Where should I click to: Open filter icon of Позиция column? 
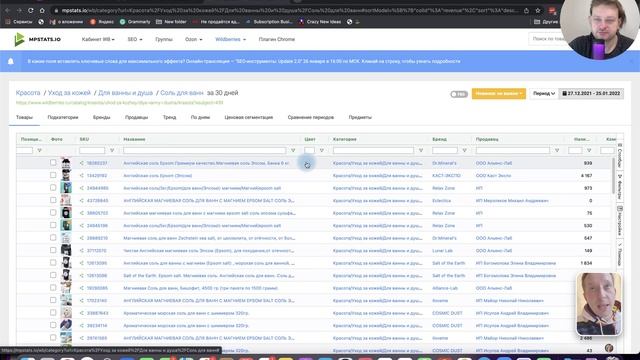click(40, 151)
